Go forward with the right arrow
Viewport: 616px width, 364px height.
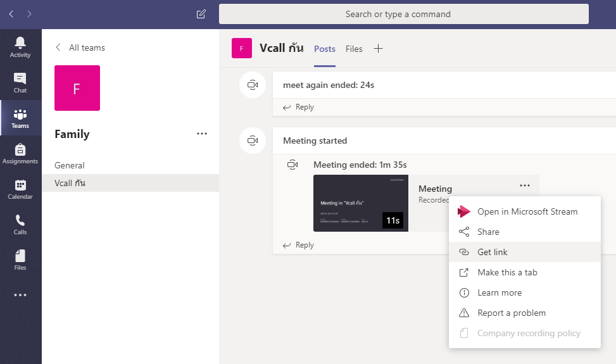pyautogui.click(x=30, y=14)
